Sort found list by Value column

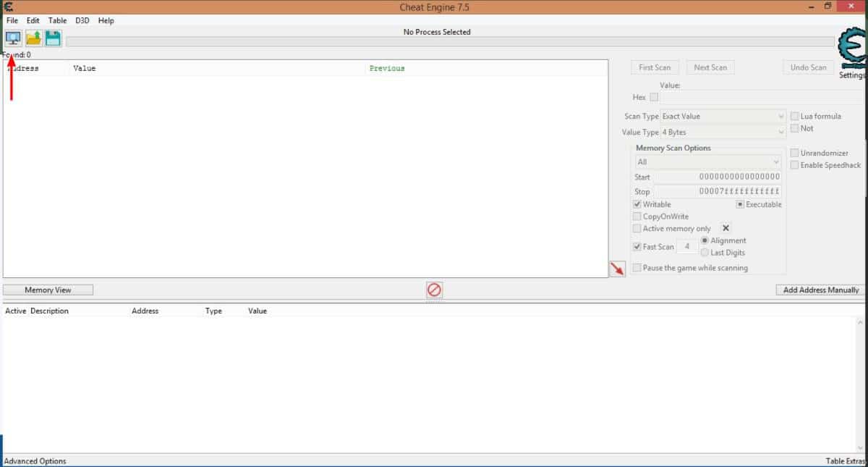tap(217, 68)
